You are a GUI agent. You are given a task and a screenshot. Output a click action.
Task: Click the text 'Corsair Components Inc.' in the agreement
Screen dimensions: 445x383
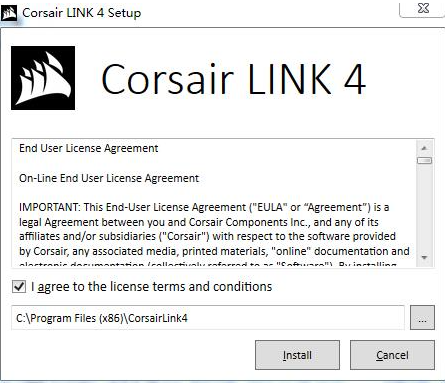[x=250, y=222]
